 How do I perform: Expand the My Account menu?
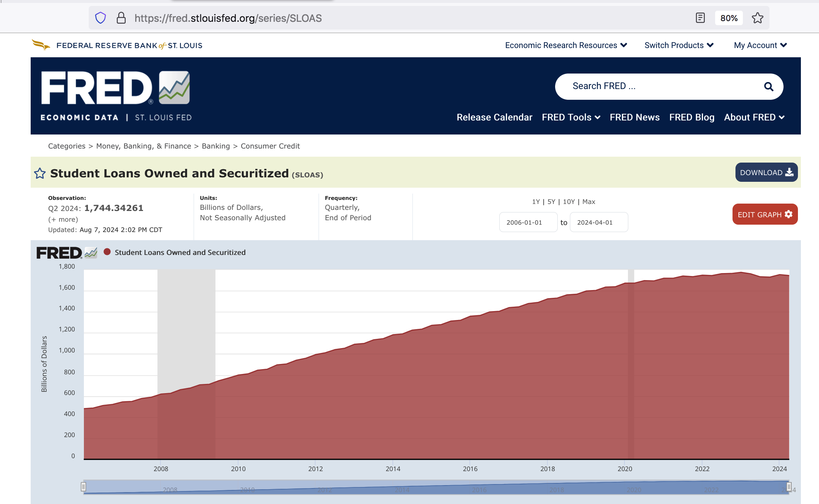760,45
